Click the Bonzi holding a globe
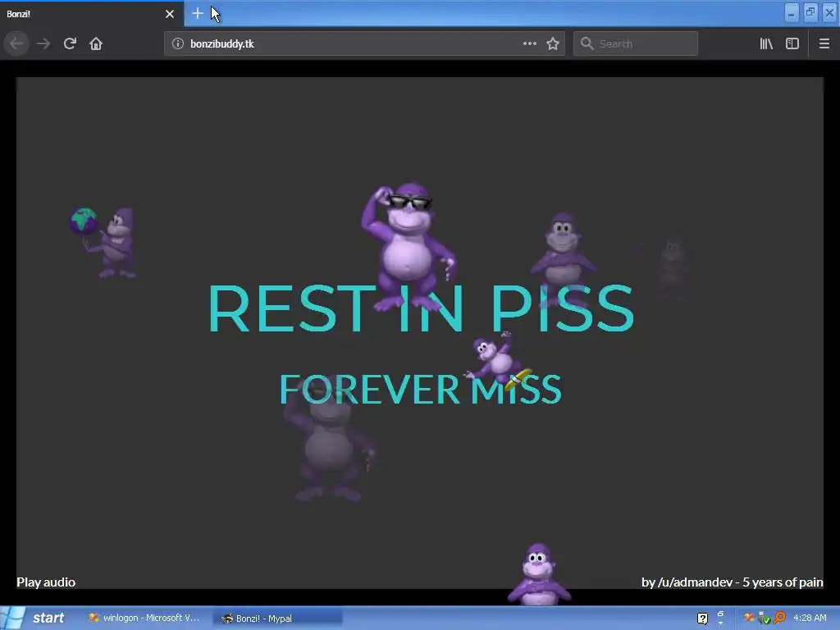The height and width of the screenshot is (630, 840). click(104, 243)
